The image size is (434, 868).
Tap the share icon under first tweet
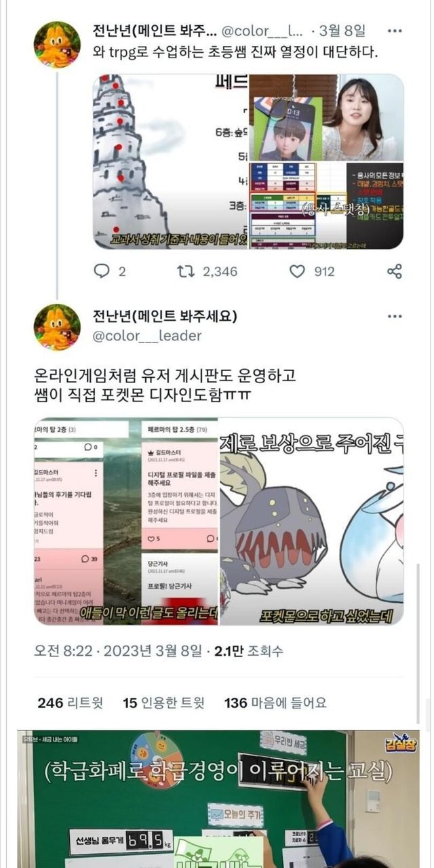pos(395,271)
